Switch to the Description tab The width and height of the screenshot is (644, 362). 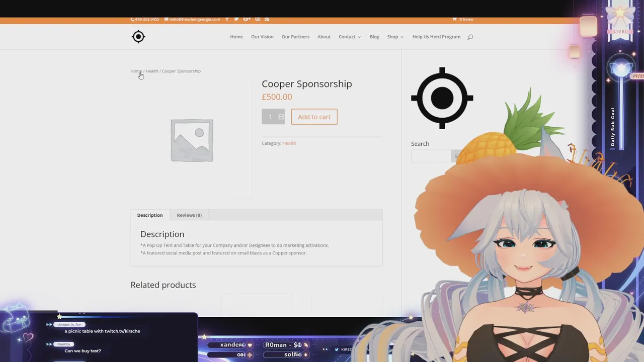tap(150, 215)
